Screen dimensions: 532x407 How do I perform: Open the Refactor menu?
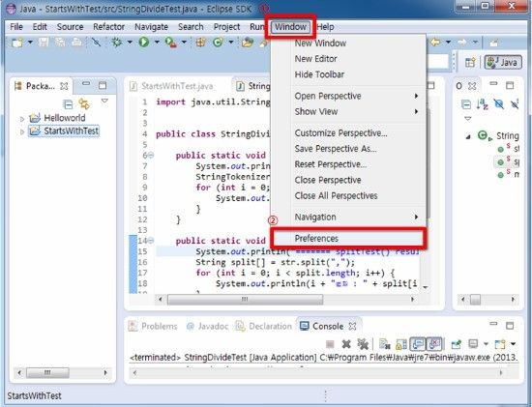coord(108,27)
